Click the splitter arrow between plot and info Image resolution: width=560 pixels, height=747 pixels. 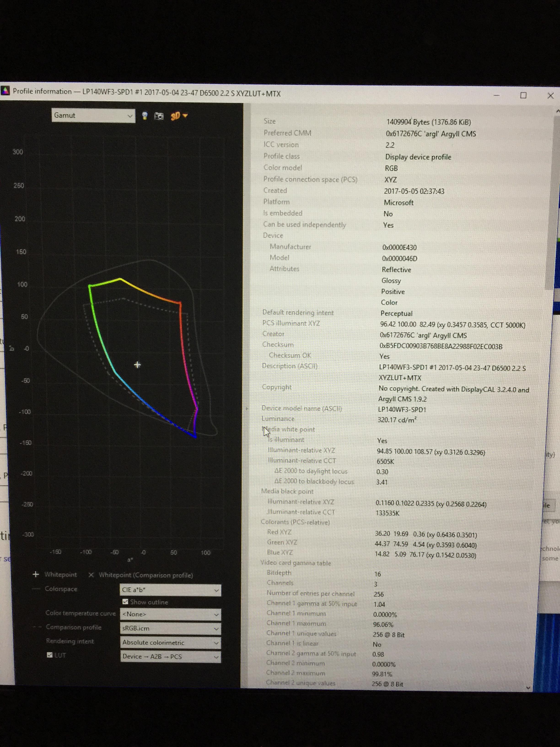point(247,409)
